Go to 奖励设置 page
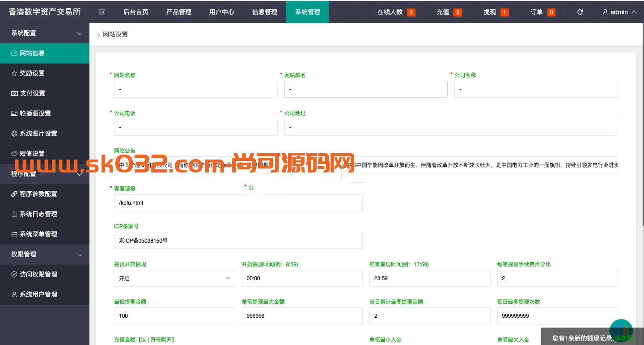The image size is (644, 345). 45,73
